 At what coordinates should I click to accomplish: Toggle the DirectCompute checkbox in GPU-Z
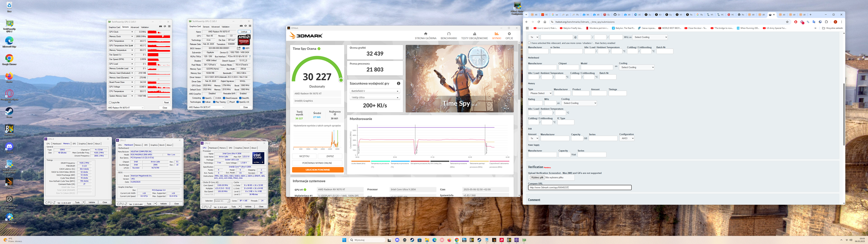tap(224, 98)
